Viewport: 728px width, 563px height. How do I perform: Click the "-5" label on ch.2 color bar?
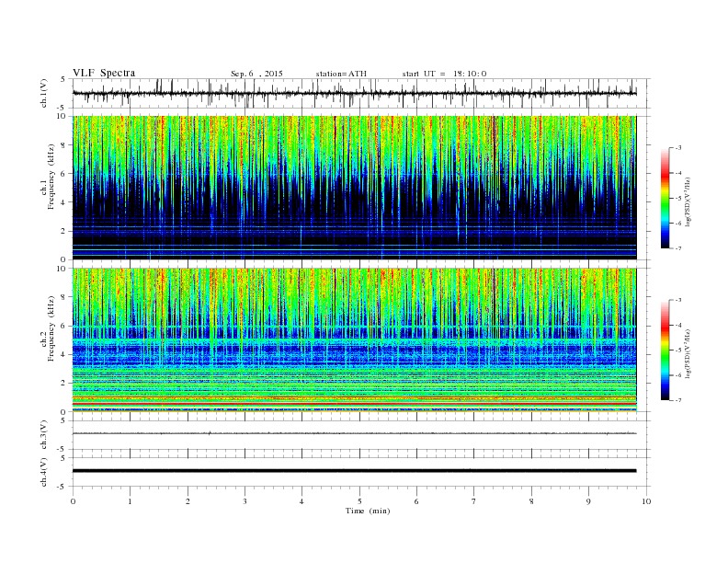[678, 350]
